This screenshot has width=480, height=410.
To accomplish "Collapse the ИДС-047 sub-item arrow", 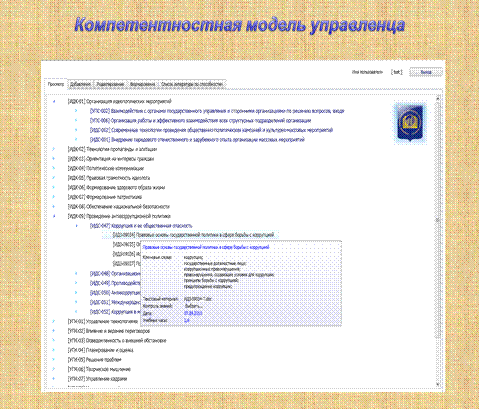I will pos(76,226).
